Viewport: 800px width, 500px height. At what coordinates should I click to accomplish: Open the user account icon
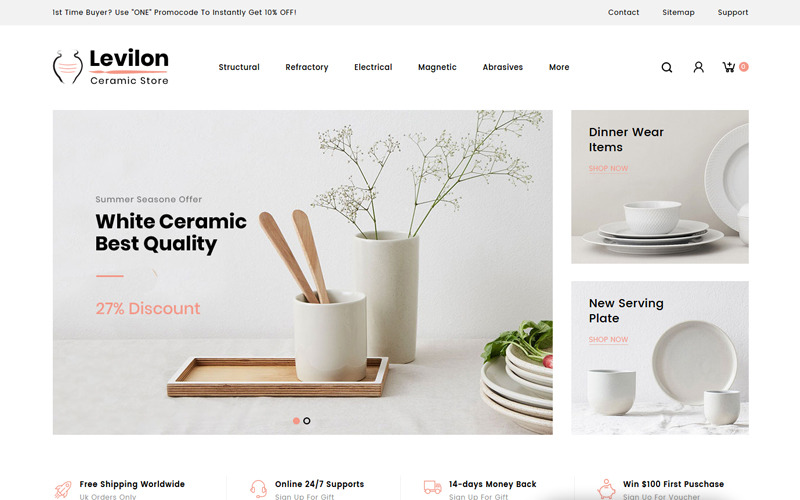[x=698, y=67]
